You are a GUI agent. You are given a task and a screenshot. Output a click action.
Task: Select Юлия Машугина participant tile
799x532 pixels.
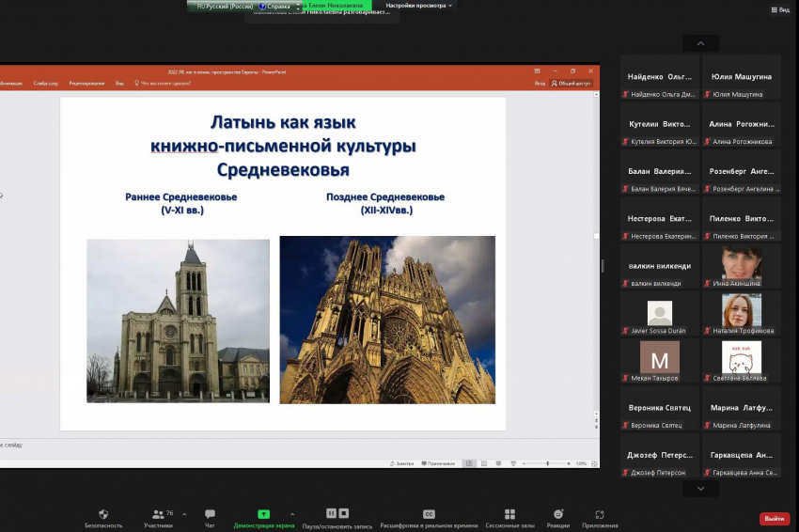pos(742,77)
